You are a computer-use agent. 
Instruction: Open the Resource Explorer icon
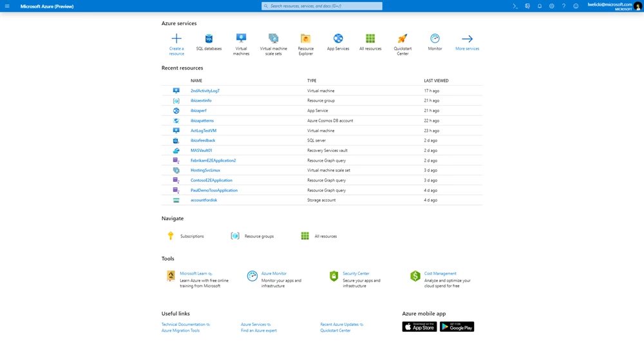point(306,39)
